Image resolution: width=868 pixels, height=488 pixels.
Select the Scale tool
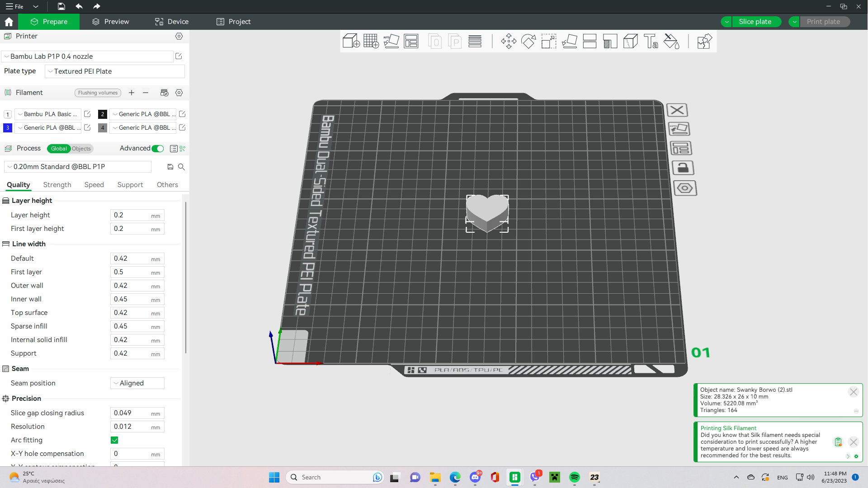[x=549, y=41]
